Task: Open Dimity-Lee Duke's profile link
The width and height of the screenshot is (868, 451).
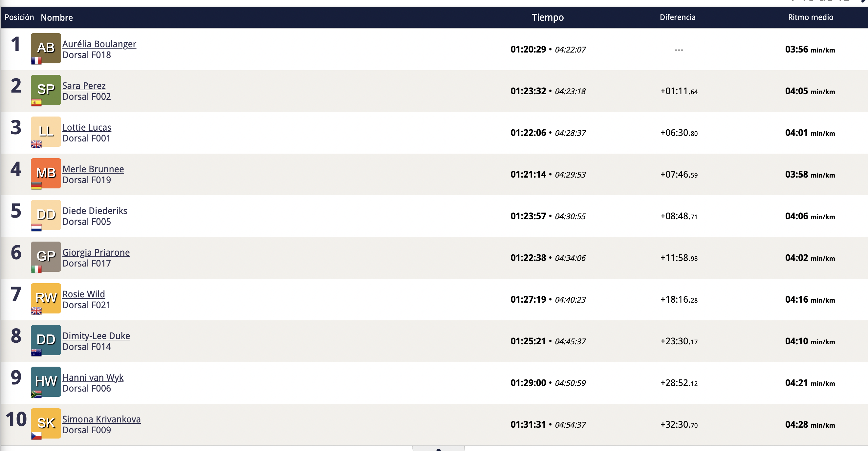Action: point(96,336)
